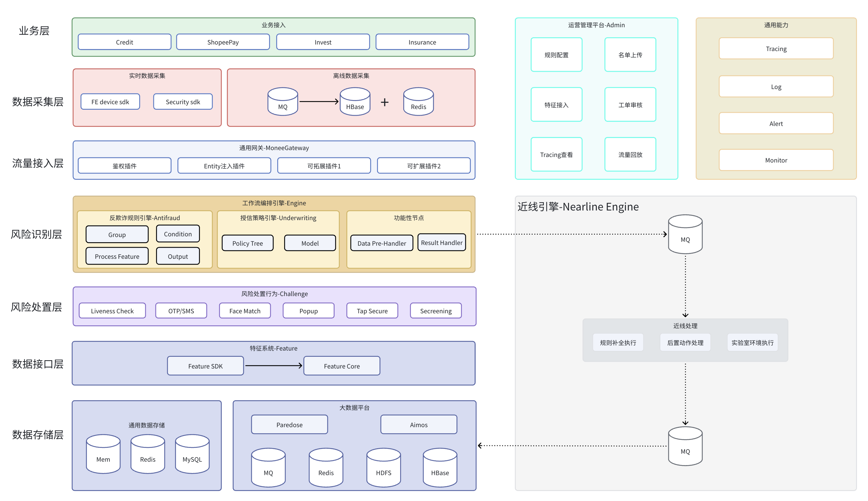Select the 通用网关-MoneeGateway heading
This screenshot has height=501, width=868.
click(x=274, y=148)
